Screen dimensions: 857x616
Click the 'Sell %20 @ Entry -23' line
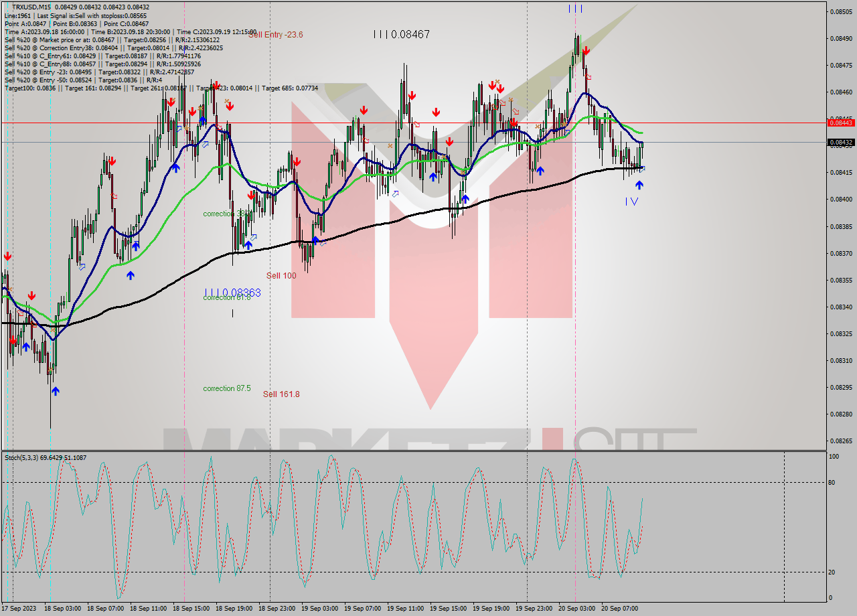pos(99,72)
